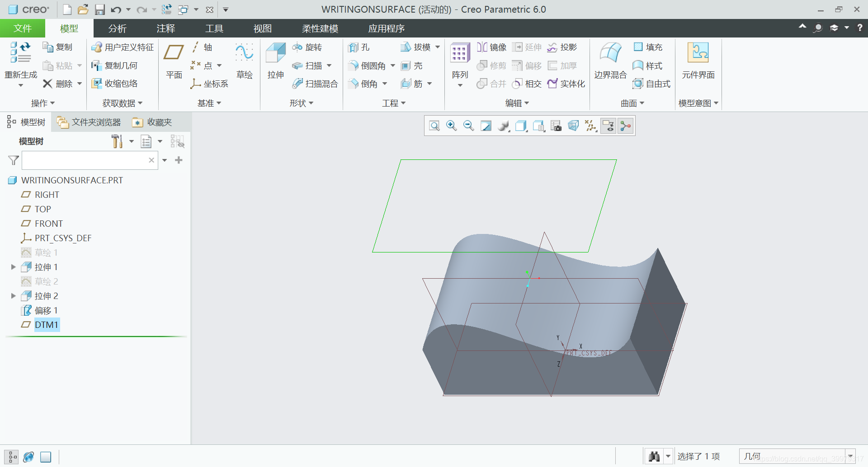The image size is (868, 467).
Task: Toggle model tree display in status bar
Action: (x=12, y=457)
